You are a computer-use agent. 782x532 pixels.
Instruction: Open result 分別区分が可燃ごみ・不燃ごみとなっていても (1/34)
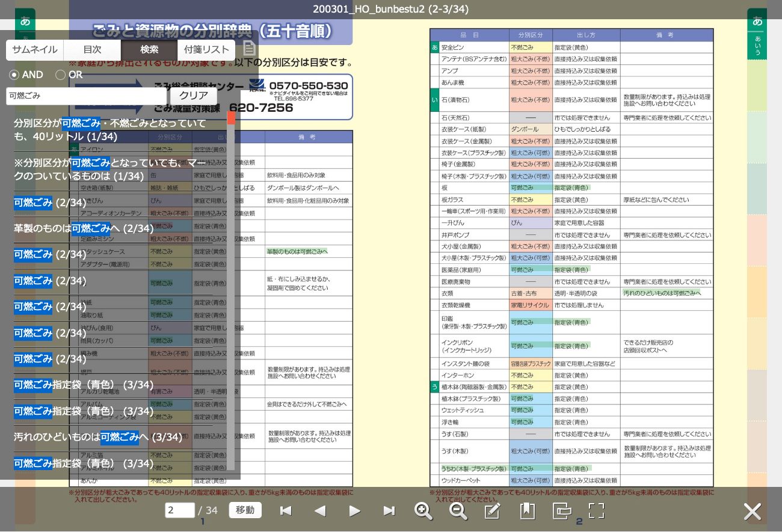(112, 130)
